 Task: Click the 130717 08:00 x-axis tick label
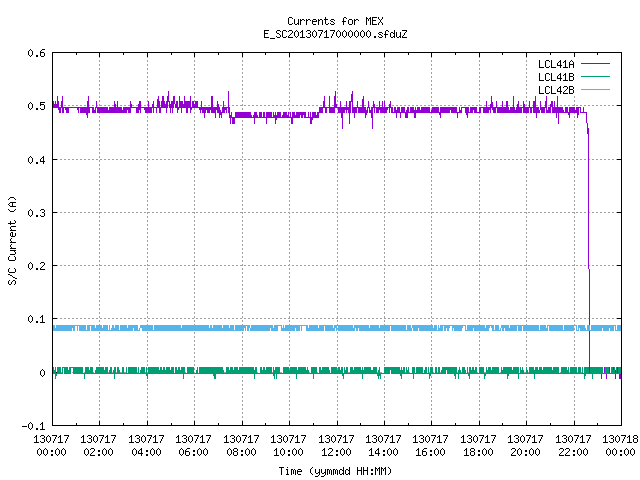tap(241, 446)
